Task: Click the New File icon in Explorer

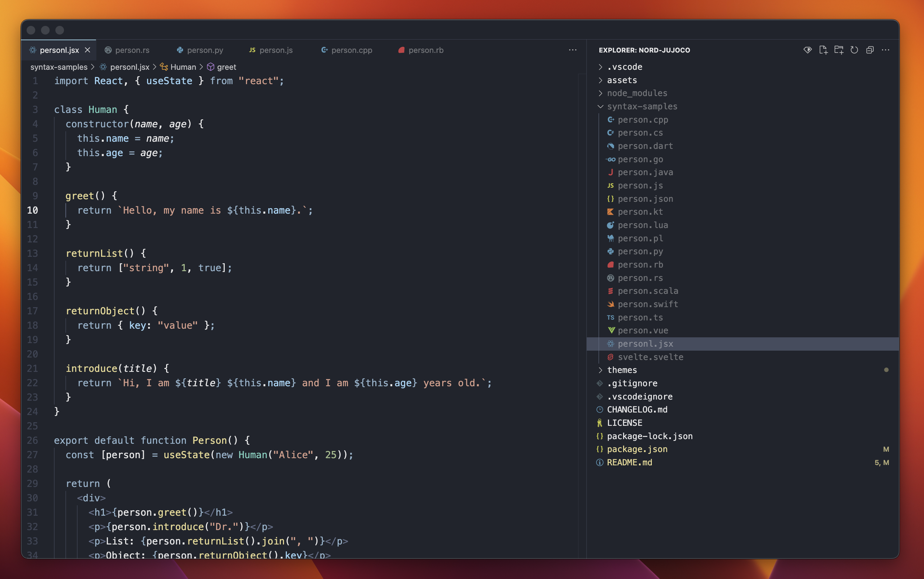Action: pos(823,50)
